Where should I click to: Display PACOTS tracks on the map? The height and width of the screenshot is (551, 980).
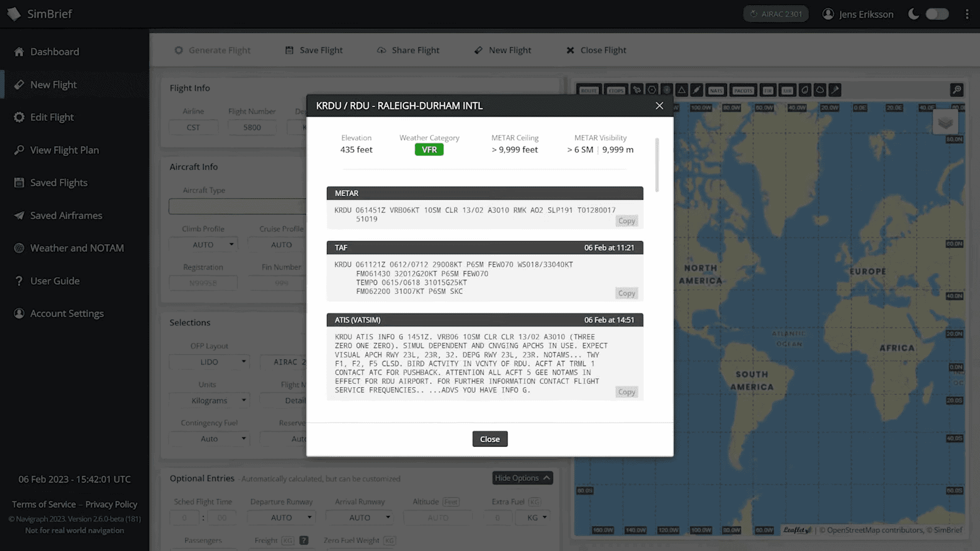(x=743, y=91)
